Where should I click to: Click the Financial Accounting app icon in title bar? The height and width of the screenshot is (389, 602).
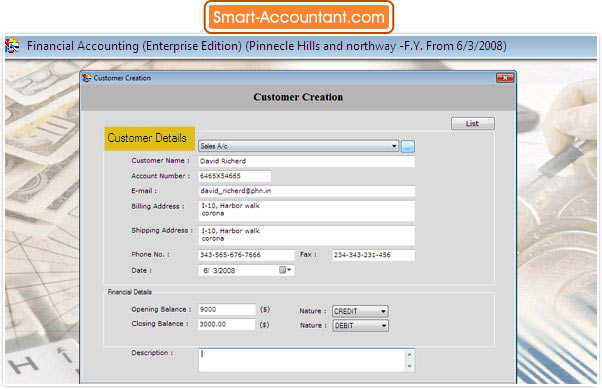pos(12,46)
